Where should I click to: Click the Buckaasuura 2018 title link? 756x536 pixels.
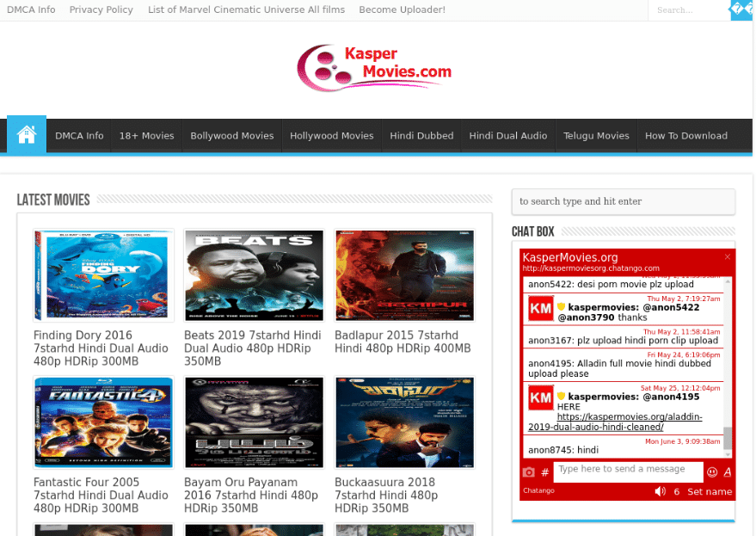tap(386, 496)
